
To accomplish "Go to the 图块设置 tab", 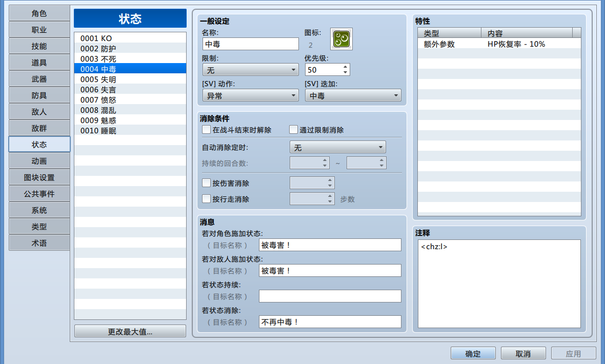I will [x=39, y=177].
